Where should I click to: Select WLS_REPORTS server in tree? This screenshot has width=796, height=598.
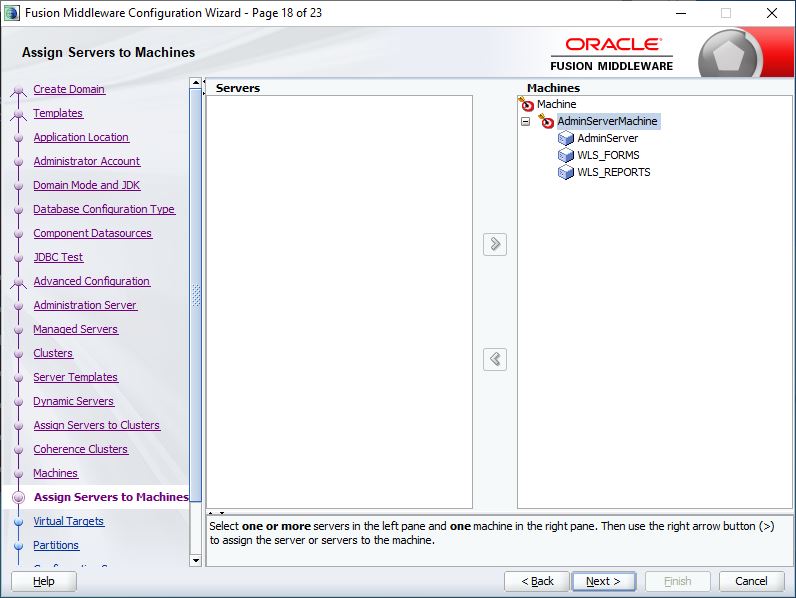[x=614, y=172]
